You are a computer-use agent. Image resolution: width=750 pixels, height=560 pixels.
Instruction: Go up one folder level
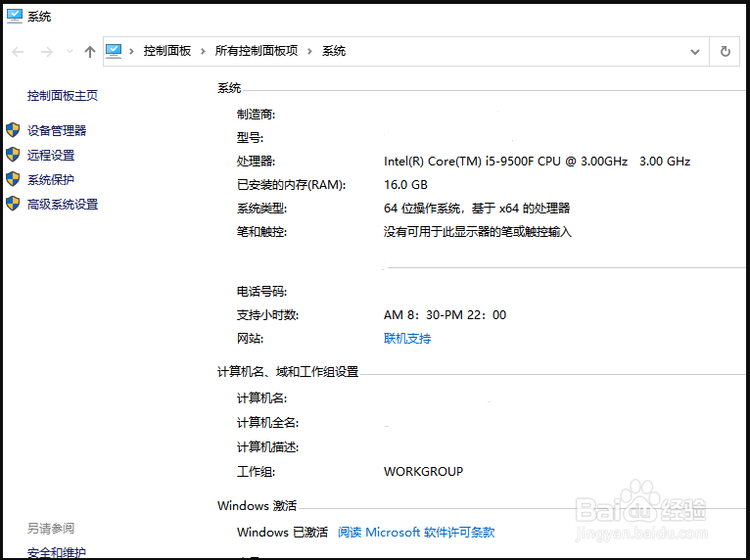(x=89, y=52)
